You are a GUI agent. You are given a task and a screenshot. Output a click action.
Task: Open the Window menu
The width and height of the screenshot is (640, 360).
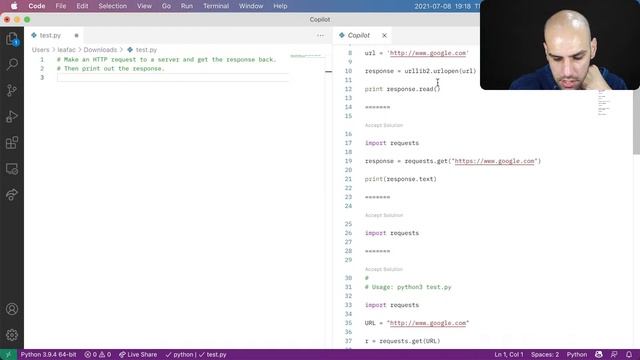[x=251, y=6]
